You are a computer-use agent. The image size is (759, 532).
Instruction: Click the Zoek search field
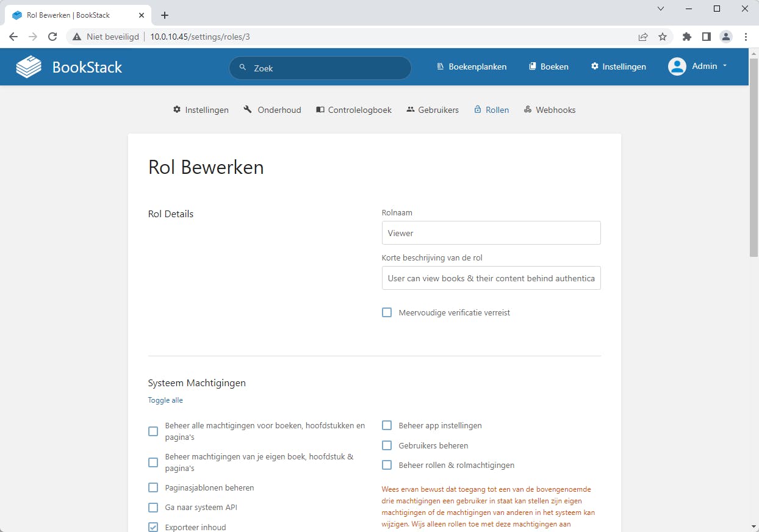tap(320, 68)
